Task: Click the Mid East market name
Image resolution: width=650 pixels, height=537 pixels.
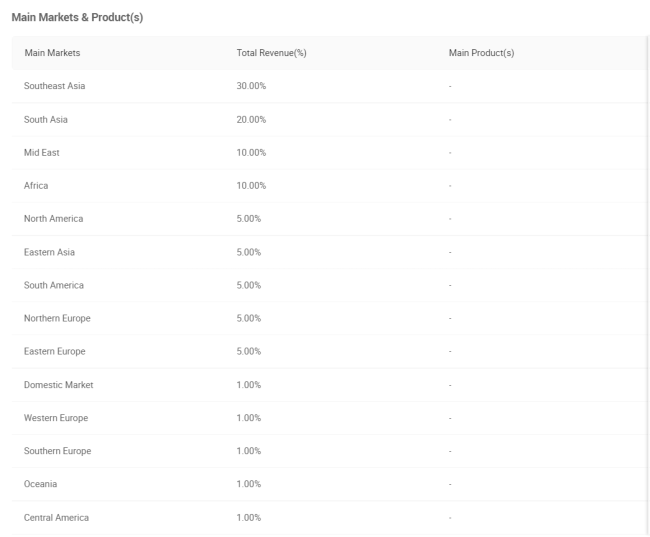Action: point(41,153)
